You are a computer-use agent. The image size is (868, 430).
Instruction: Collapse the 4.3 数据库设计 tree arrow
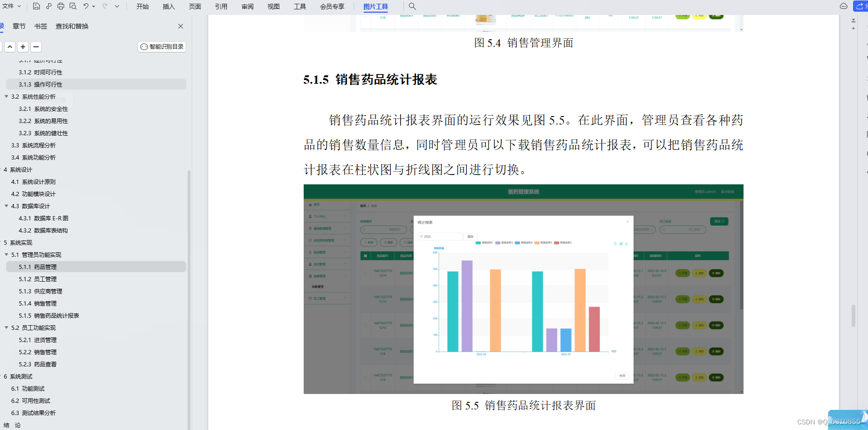(x=7, y=206)
